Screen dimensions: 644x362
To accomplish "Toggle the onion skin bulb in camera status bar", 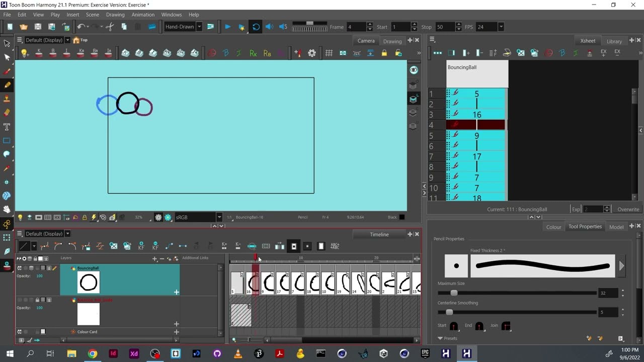I will pos(20,217).
